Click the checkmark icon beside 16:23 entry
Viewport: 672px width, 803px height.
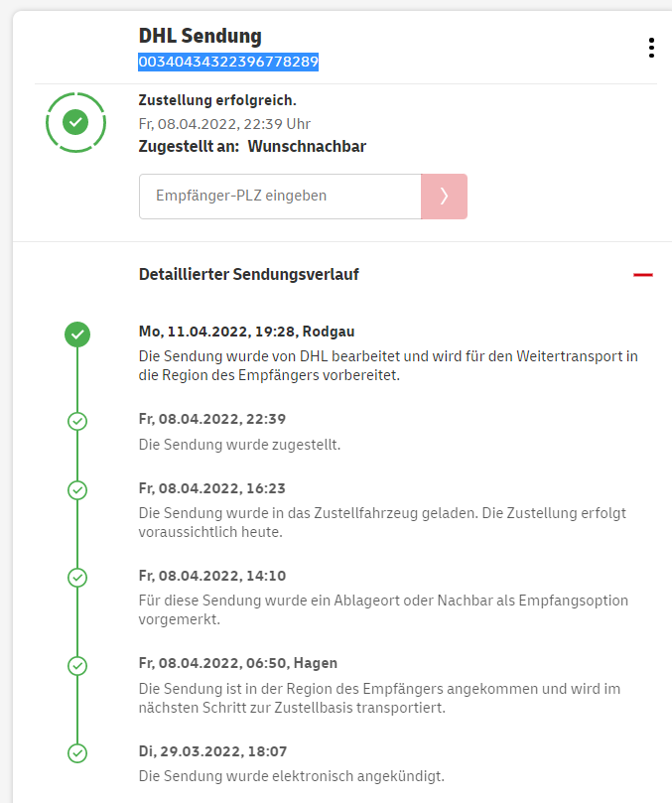pyautogui.click(x=77, y=490)
